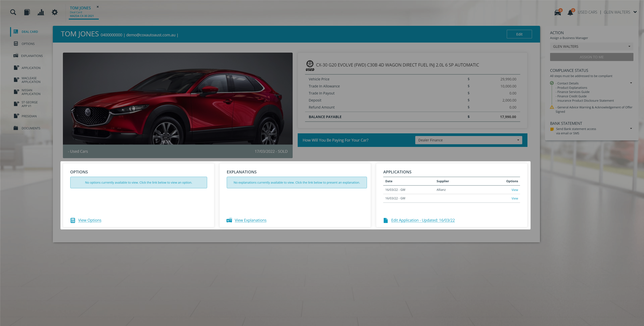Image resolution: width=644 pixels, height=326 pixels.
Task: Click the orange bank statement status square
Action: pyautogui.click(x=552, y=129)
